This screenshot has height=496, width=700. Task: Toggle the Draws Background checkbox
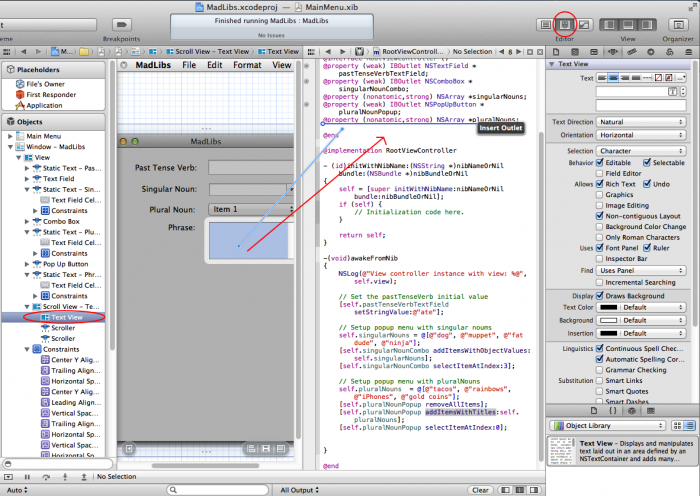pos(600,296)
